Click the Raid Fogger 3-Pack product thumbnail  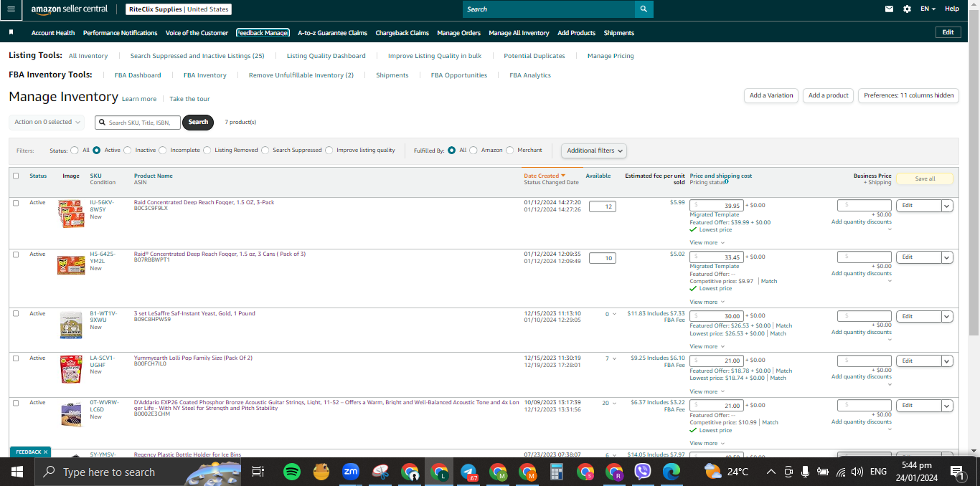click(x=70, y=214)
